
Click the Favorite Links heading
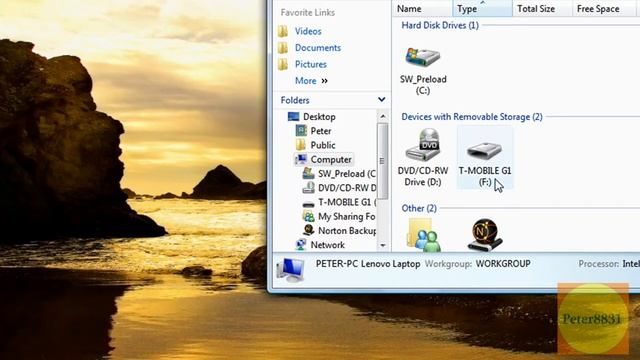pyautogui.click(x=308, y=13)
